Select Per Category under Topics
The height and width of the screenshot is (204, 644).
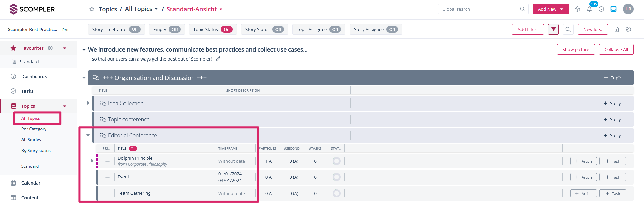(34, 129)
